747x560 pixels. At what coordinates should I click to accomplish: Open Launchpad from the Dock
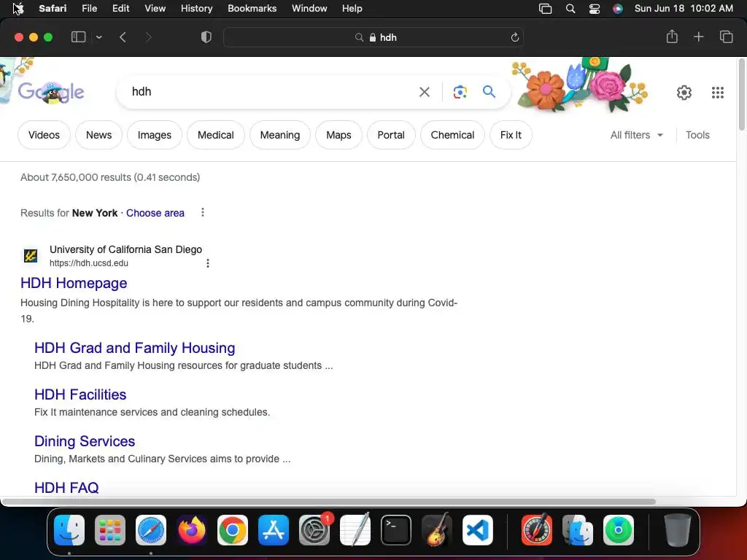(x=110, y=530)
